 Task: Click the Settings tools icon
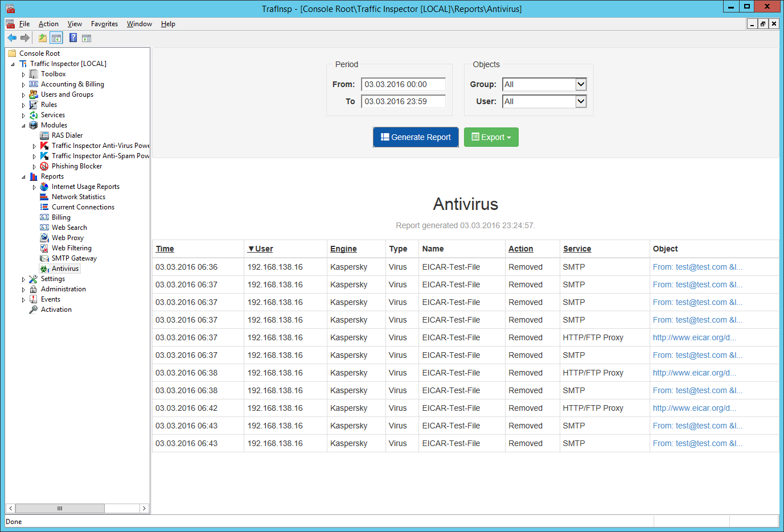[x=34, y=279]
